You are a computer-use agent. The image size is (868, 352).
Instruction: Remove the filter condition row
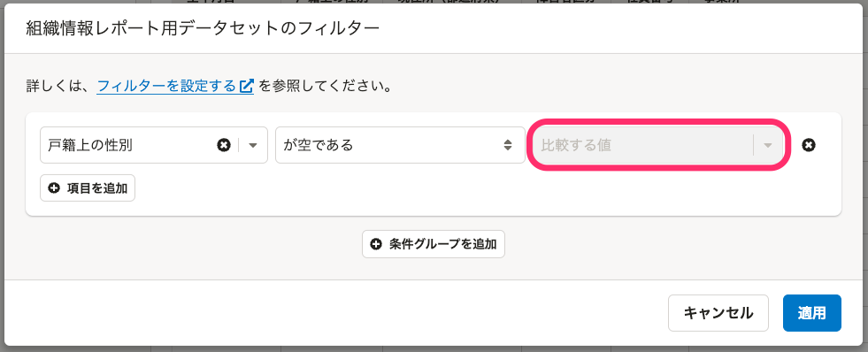[809, 145]
